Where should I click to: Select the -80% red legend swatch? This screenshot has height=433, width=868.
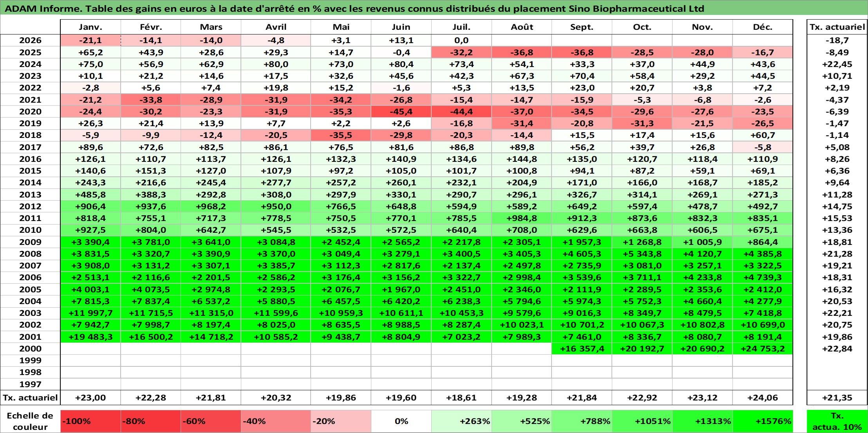tap(151, 421)
